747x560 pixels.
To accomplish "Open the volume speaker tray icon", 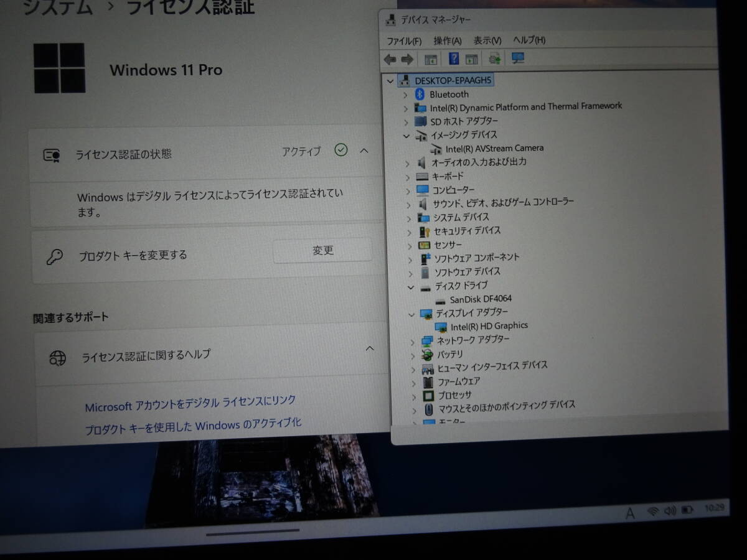I will pos(670,510).
